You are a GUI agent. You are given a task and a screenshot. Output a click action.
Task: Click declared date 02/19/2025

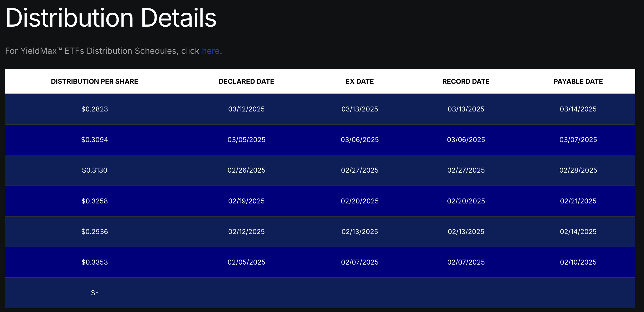click(246, 201)
